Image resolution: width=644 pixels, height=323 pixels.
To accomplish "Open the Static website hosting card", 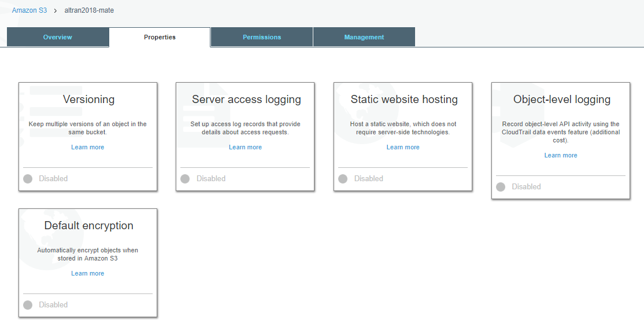I will pyautogui.click(x=403, y=137).
